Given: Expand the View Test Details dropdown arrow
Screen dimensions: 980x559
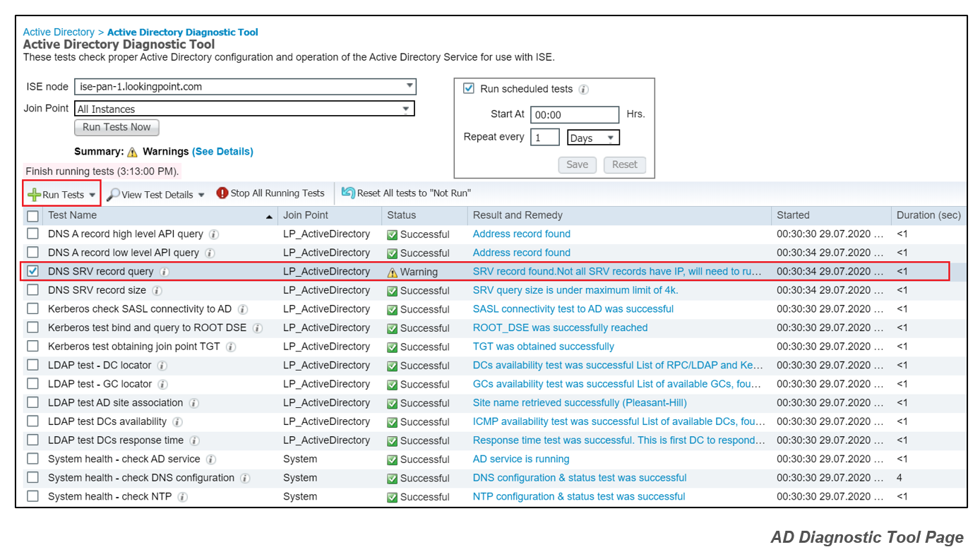Looking at the screenshot, I should pyautogui.click(x=201, y=196).
